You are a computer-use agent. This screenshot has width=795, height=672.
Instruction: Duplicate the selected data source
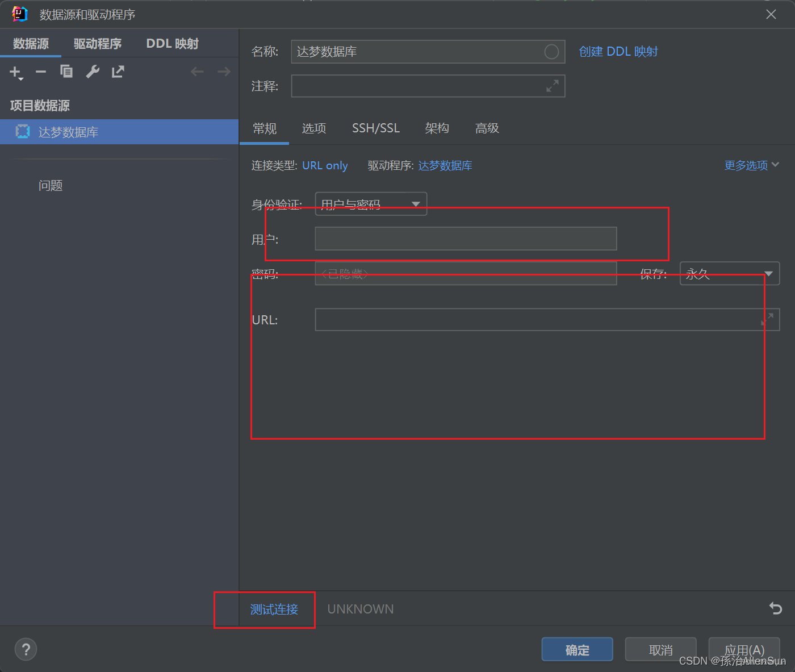pos(66,71)
